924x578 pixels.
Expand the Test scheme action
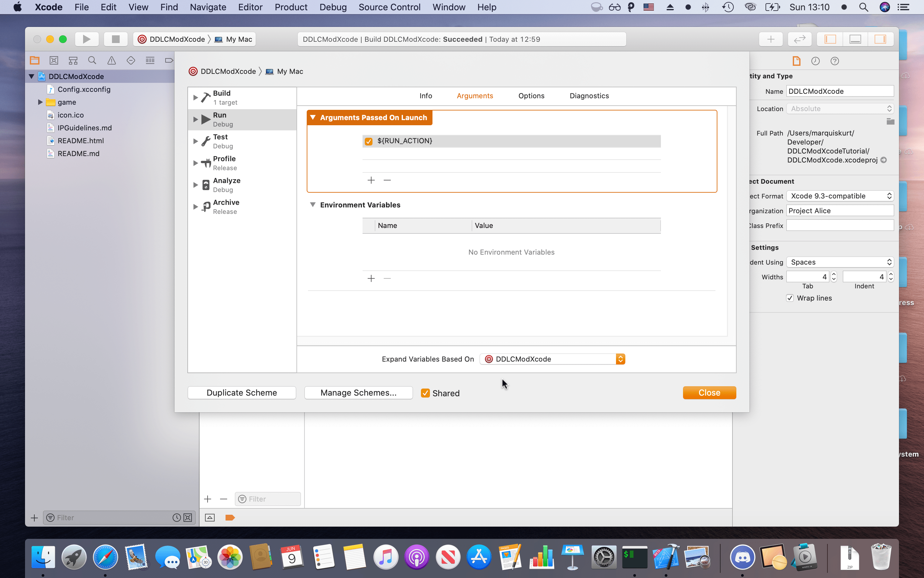(195, 141)
